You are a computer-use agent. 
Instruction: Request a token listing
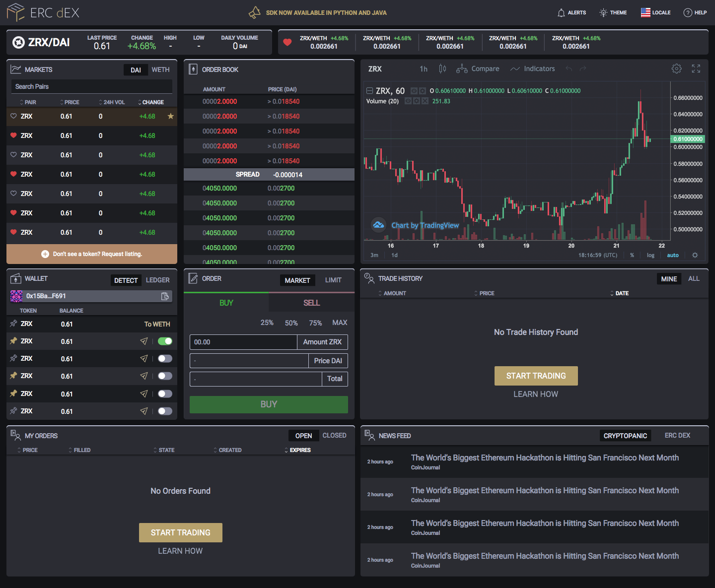click(91, 254)
